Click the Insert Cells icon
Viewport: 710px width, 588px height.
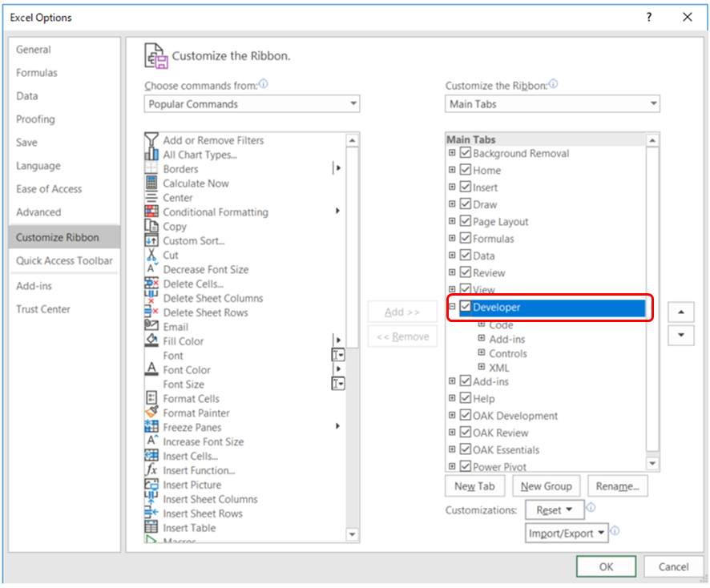151,456
